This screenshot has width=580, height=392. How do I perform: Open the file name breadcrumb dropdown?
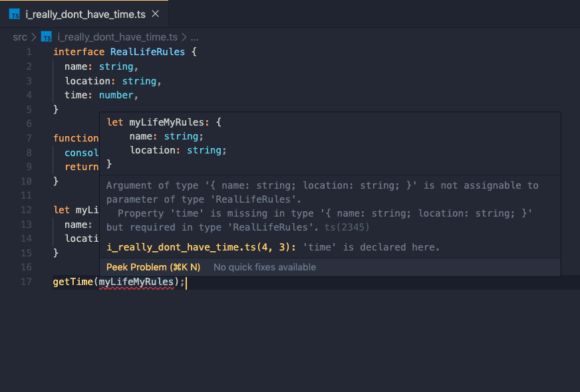point(117,37)
